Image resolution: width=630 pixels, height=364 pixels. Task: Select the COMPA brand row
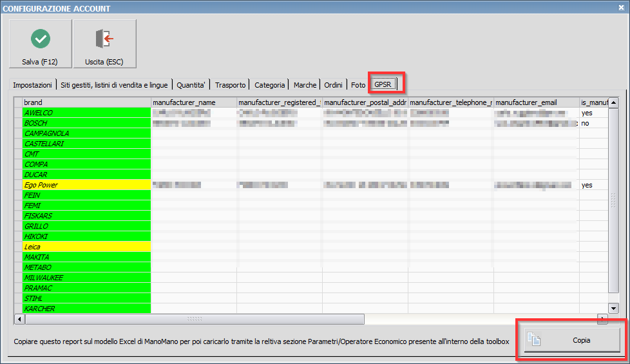[x=87, y=164]
